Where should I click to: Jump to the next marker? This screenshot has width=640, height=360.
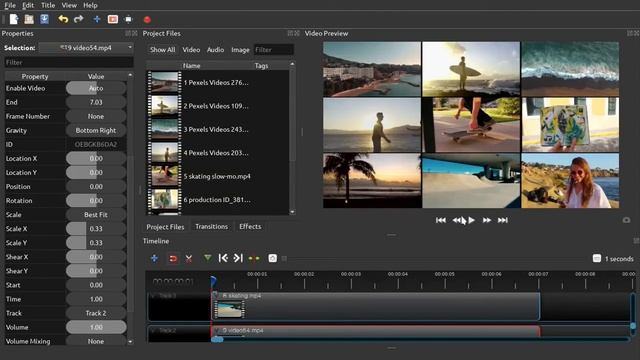coord(238,258)
